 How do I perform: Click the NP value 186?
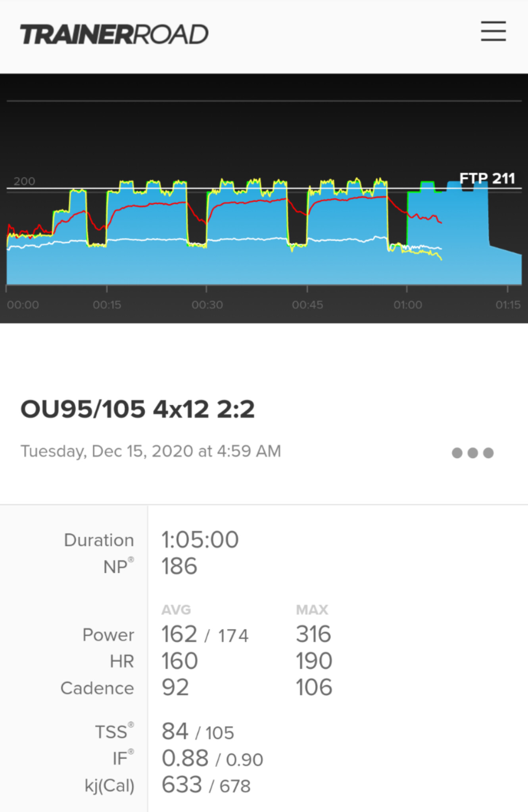[x=179, y=566]
